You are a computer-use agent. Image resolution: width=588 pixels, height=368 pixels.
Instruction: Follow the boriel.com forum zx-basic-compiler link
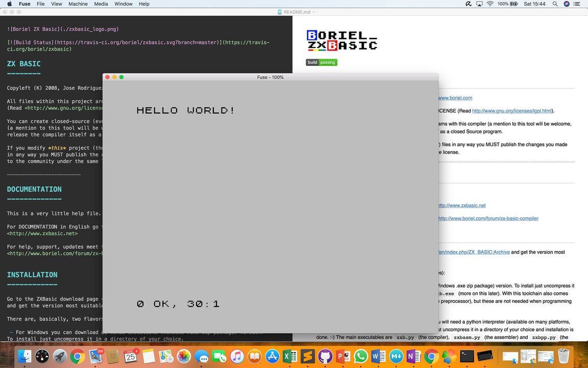coord(488,218)
